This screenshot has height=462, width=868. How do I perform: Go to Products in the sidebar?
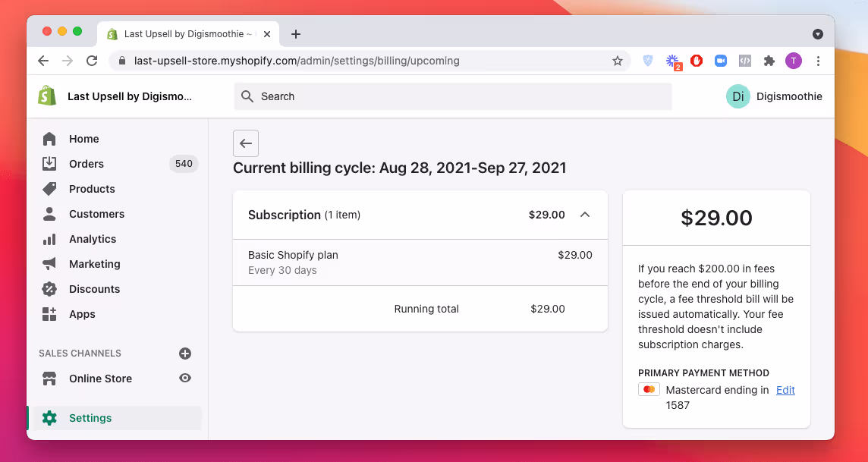click(92, 189)
